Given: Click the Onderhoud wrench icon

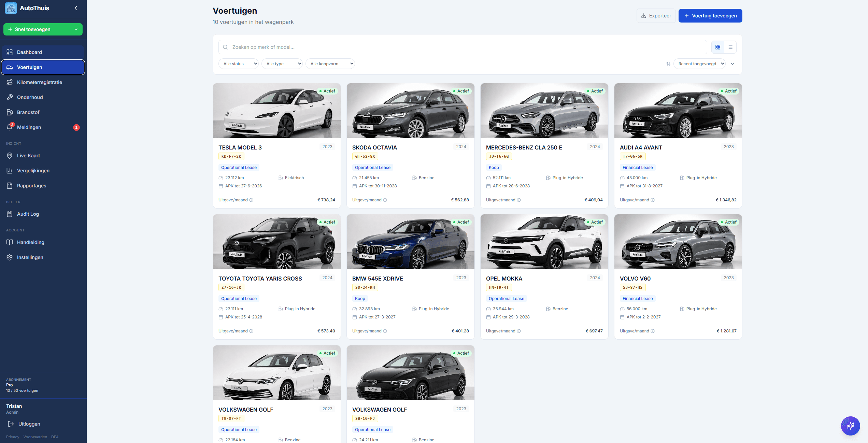Looking at the screenshot, I should [x=10, y=97].
